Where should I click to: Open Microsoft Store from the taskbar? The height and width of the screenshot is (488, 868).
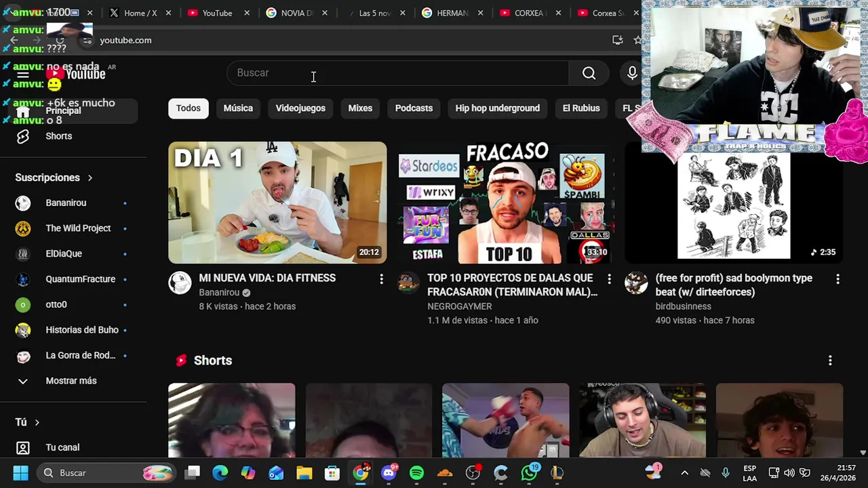pos(332,472)
